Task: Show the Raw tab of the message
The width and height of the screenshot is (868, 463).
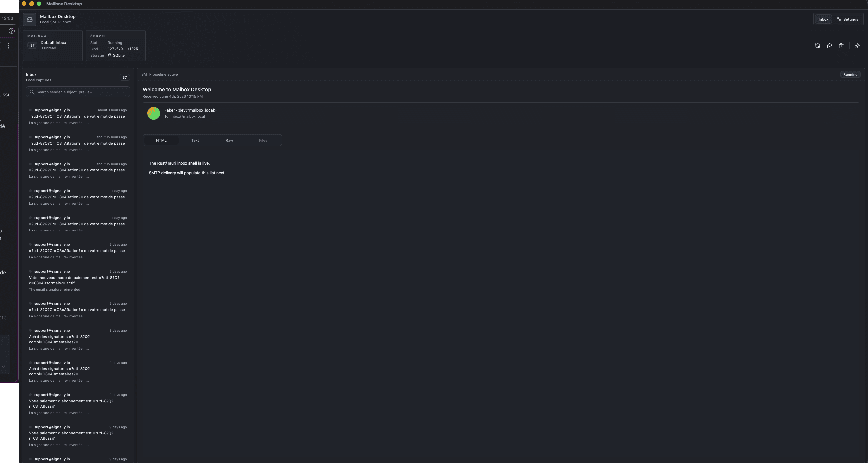Action: [x=229, y=140]
